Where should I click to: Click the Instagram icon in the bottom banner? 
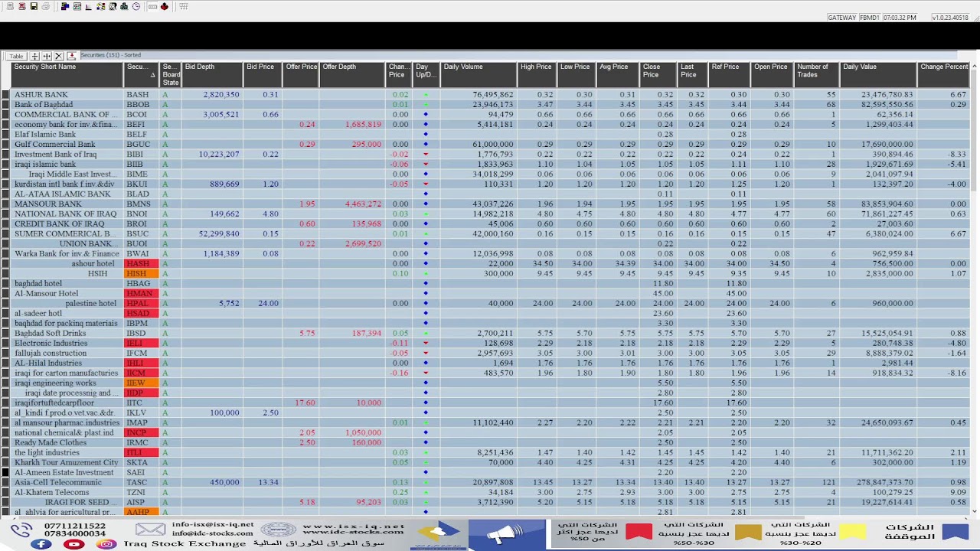point(106,544)
